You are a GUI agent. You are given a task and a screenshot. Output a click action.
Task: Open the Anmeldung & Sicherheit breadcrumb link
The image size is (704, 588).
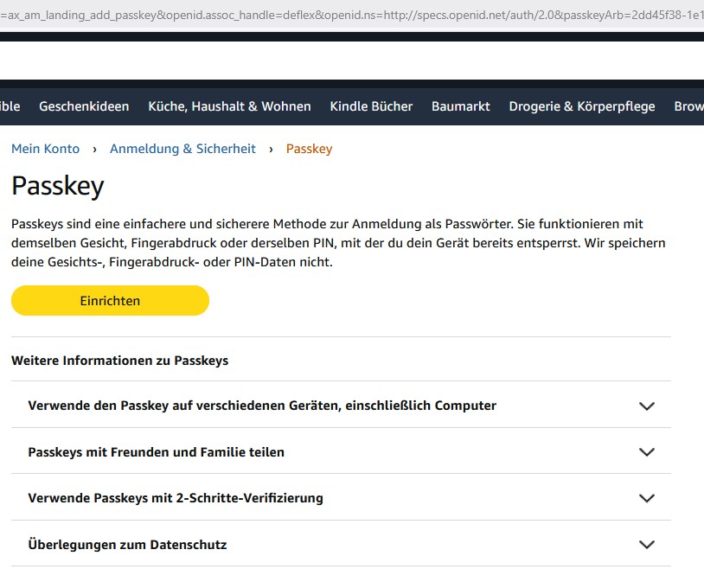click(x=182, y=148)
